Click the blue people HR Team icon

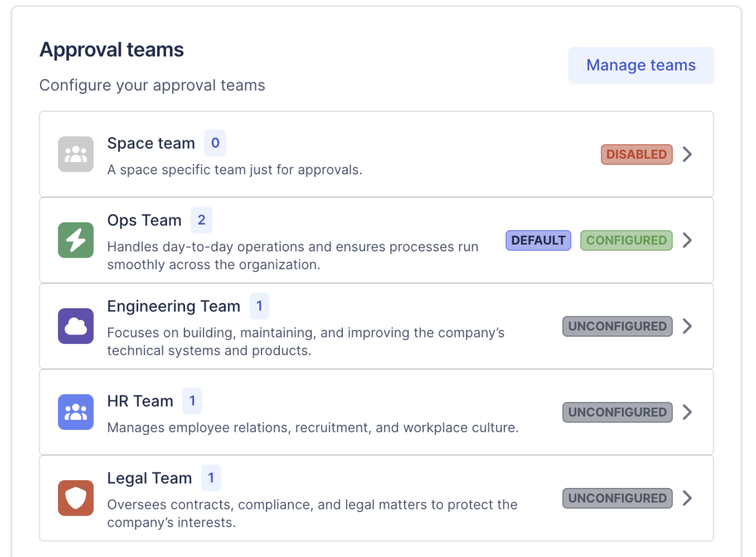(75, 412)
